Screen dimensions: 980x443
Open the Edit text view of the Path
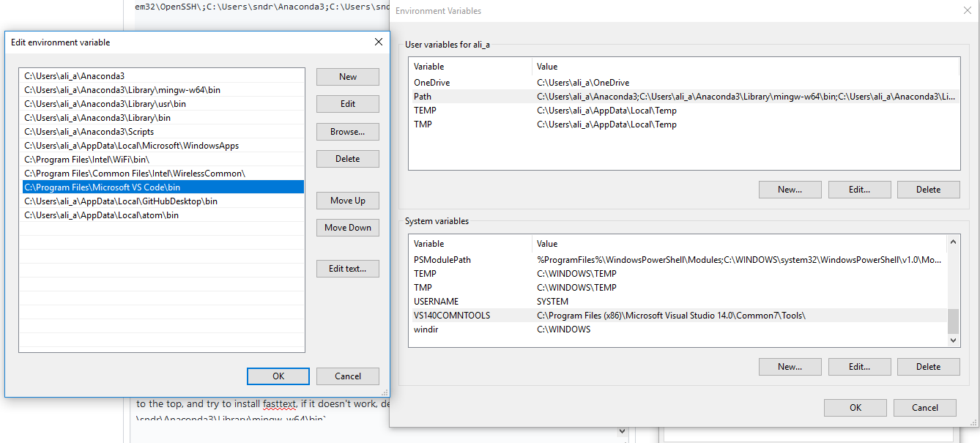pyautogui.click(x=347, y=268)
